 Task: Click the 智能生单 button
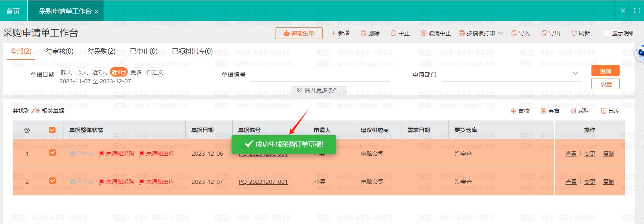click(x=299, y=33)
